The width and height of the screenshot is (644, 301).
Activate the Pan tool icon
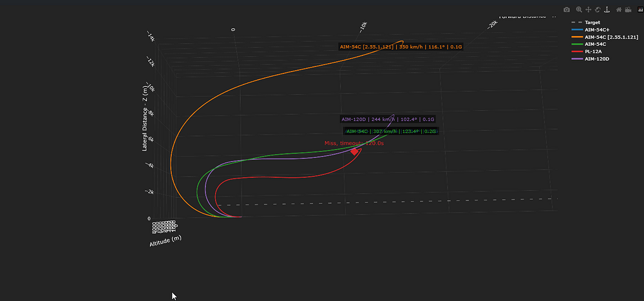tap(588, 10)
